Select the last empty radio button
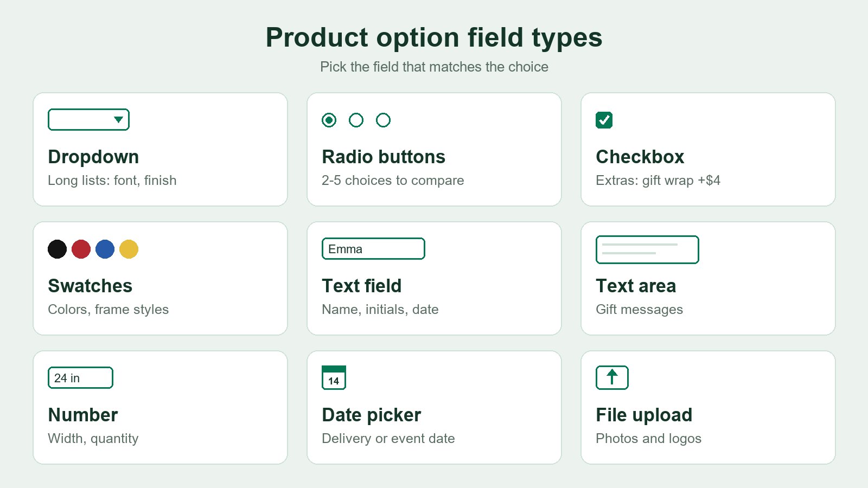 [x=383, y=120]
